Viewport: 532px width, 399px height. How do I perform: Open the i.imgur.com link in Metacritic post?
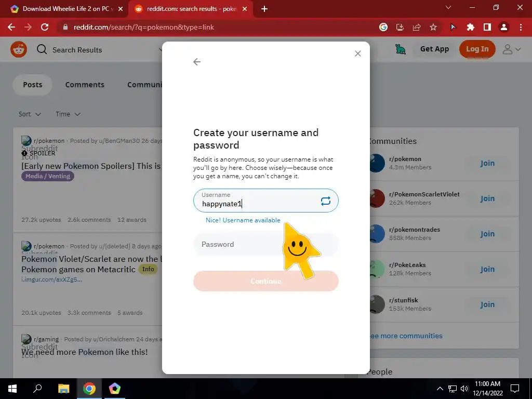pyautogui.click(x=52, y=280)
